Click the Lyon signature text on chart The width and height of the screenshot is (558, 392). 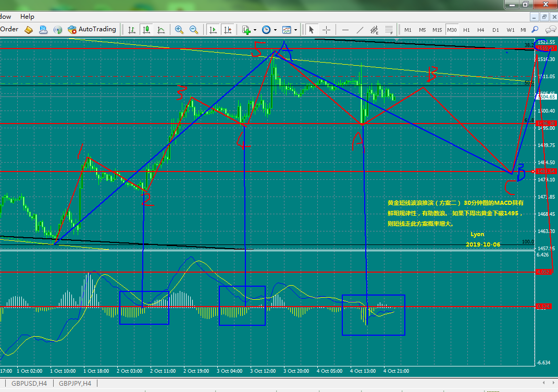coord(477,234)
